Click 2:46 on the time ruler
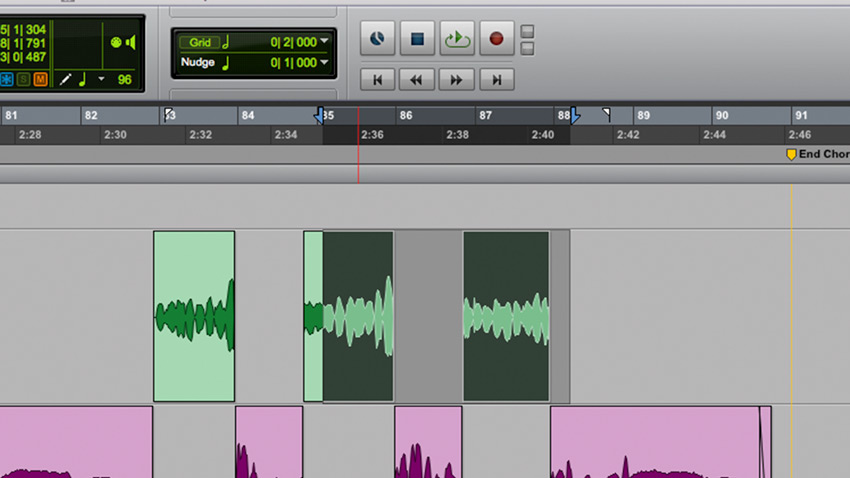The width and height of the screenshot is (850, 478). pos(800,135)
